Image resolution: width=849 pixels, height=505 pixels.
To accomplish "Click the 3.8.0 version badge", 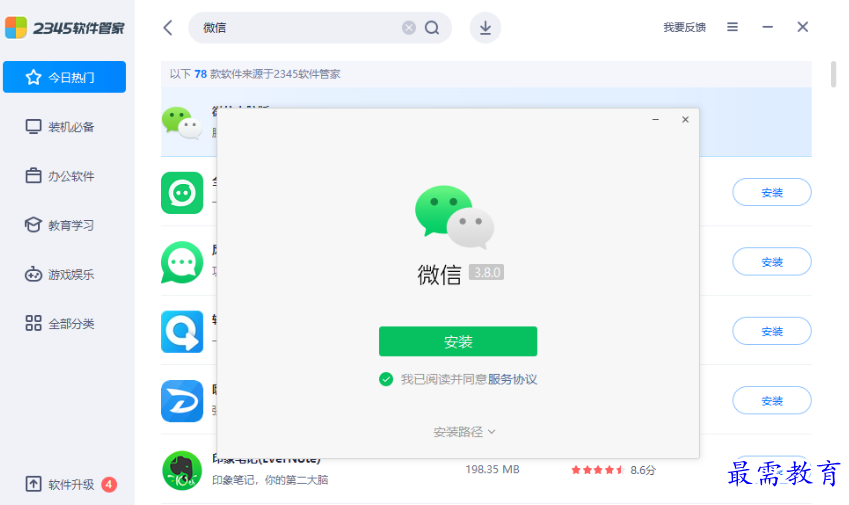I will [486, 272].
